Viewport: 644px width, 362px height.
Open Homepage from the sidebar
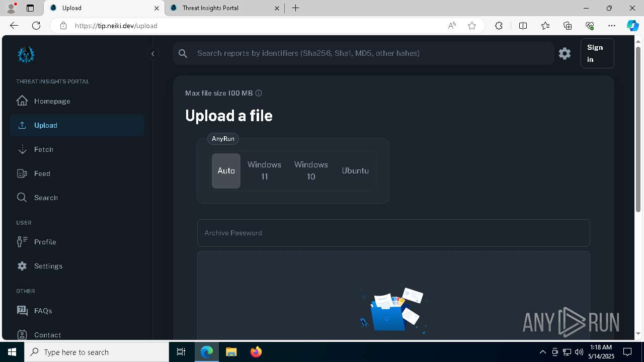coord(77,101)
